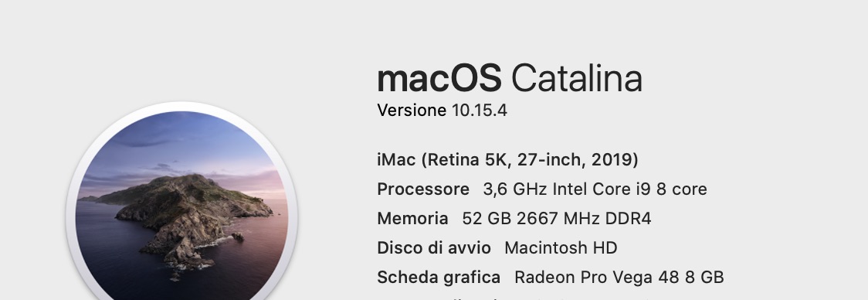Image resolution: width=868 pixels, height=300 pixels.
Task: Click the "Scheda grafica" label
Action: pos(439,278)
